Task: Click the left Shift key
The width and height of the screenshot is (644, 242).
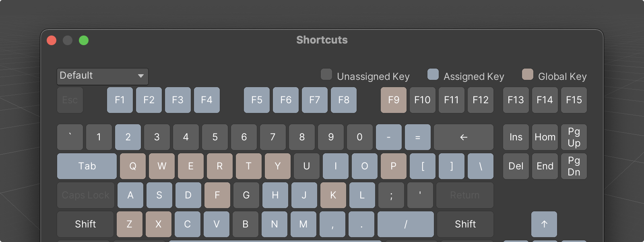Action: [85, 224]
